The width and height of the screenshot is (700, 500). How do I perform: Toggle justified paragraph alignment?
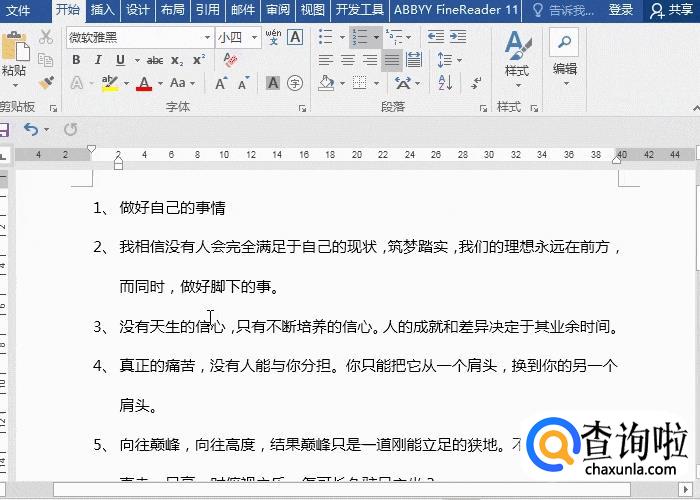[x=391, y=60]
